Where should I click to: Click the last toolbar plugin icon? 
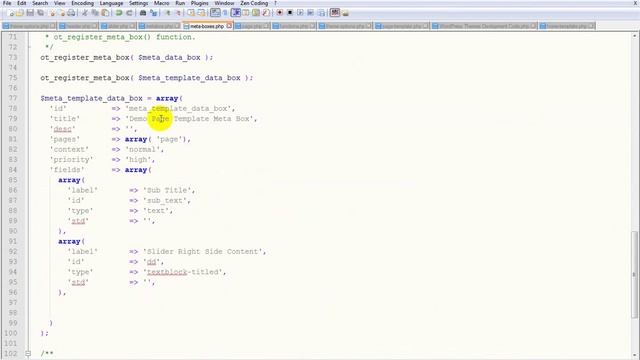click(346, 13)
